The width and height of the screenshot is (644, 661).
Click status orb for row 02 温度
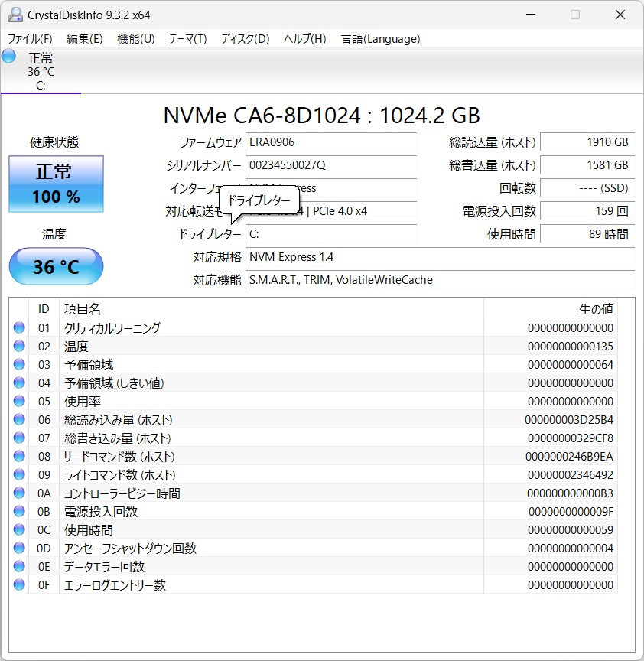[x=19, y=346]
